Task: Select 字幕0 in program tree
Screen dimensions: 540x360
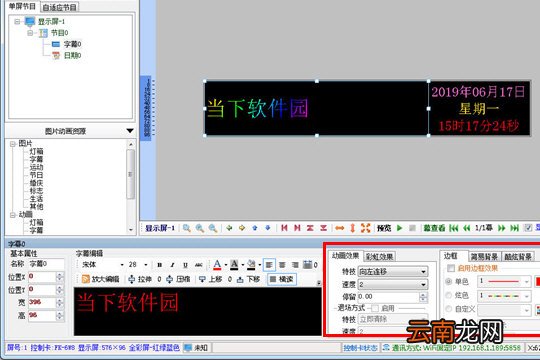Action: (x=72, y=44)
